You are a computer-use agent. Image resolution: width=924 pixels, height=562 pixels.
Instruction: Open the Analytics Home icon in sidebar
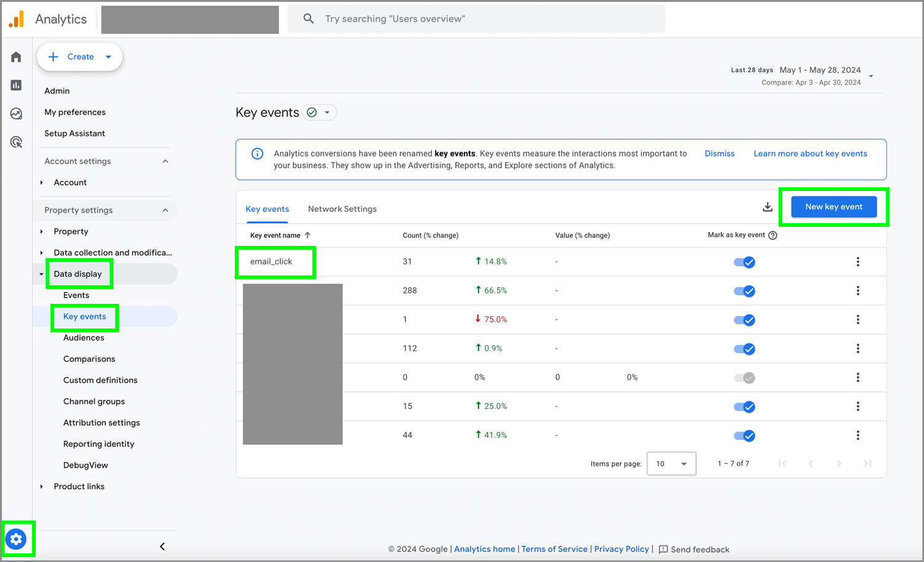tap(16, 57)
